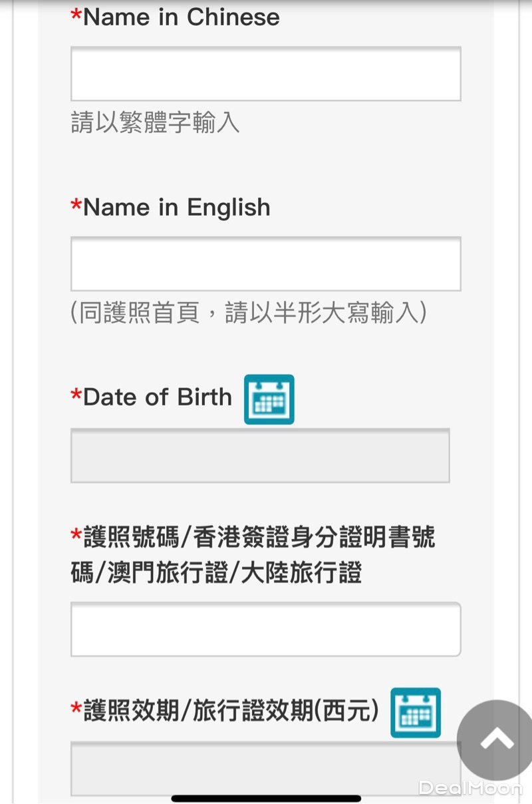
Task: Open the passport expiry calendar icon
Action: (x=415, y=713)
